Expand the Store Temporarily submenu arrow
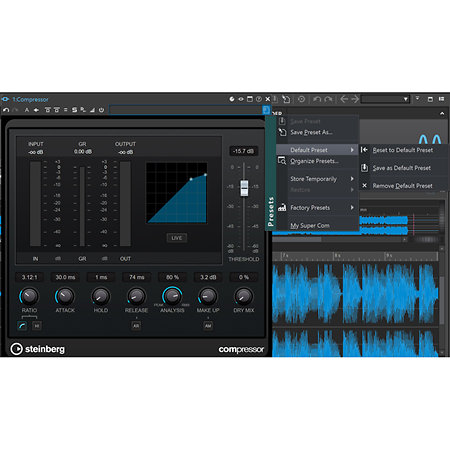450x450 pixels. pyautogui.click(x=352, y=179)
